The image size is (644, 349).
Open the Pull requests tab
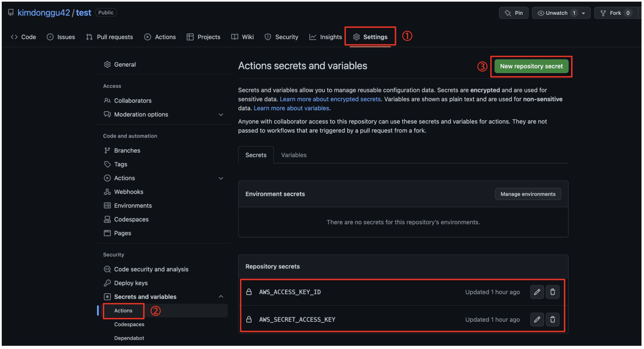[x=110, y=37]
